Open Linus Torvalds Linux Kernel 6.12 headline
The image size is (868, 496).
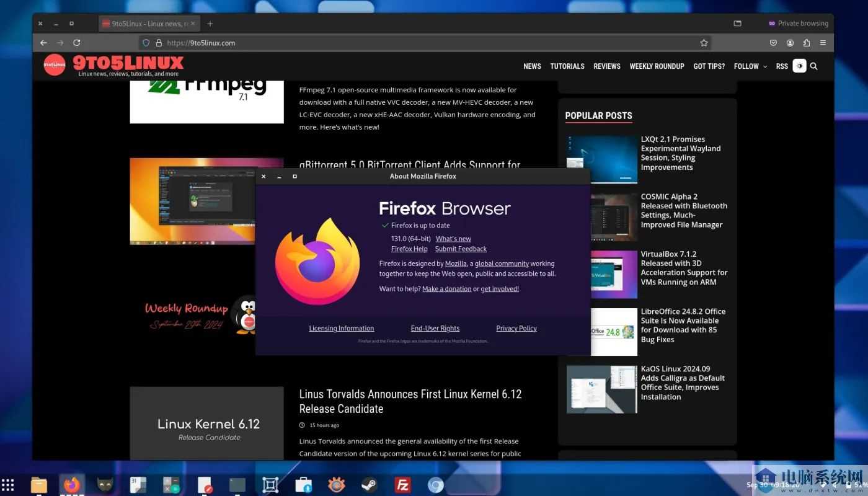410,401
